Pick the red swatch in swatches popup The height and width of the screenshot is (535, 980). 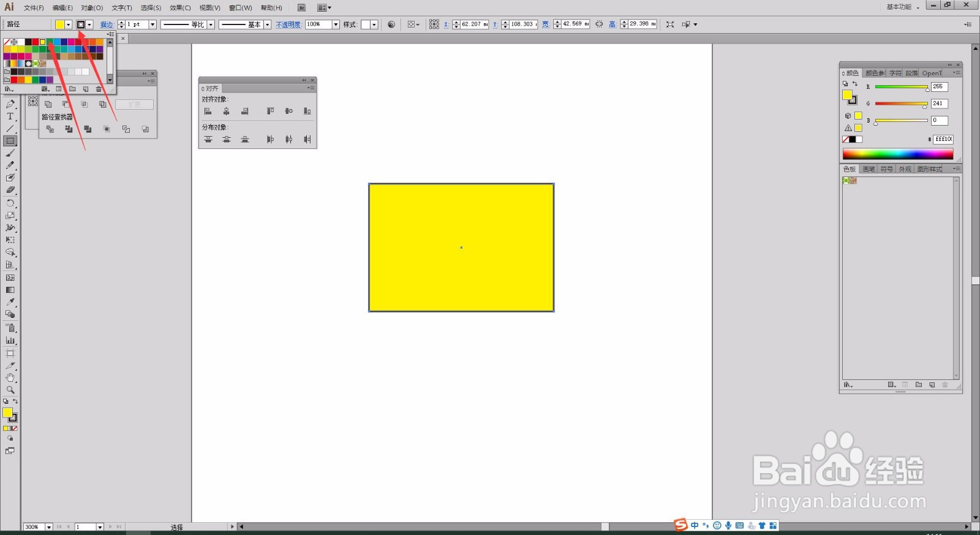pyautogui.click(x=36, y=42)
